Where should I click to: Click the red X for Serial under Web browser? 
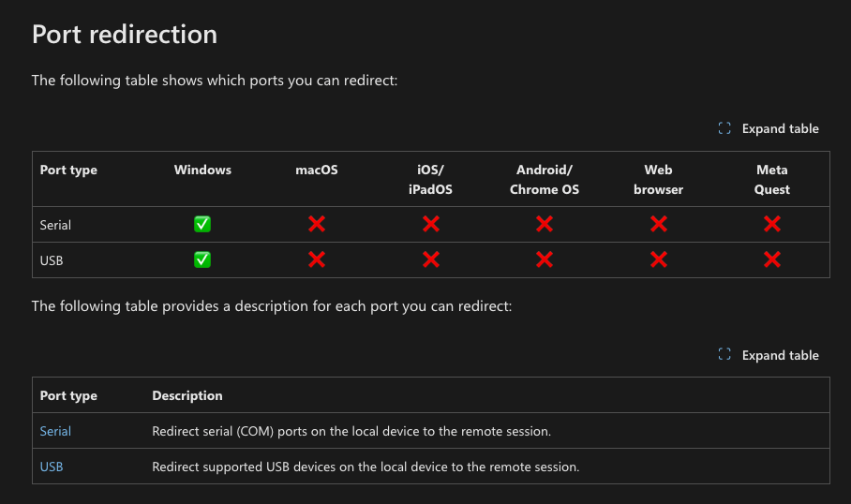(x=658, y=224)
